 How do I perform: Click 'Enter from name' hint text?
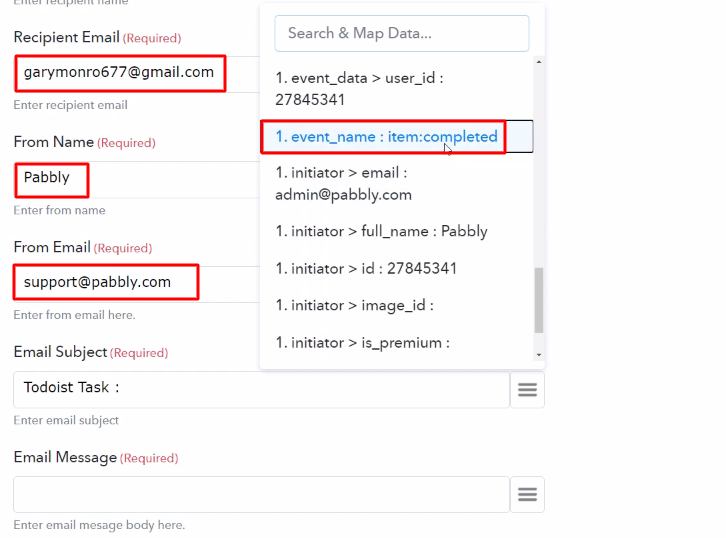coord(59,210)
